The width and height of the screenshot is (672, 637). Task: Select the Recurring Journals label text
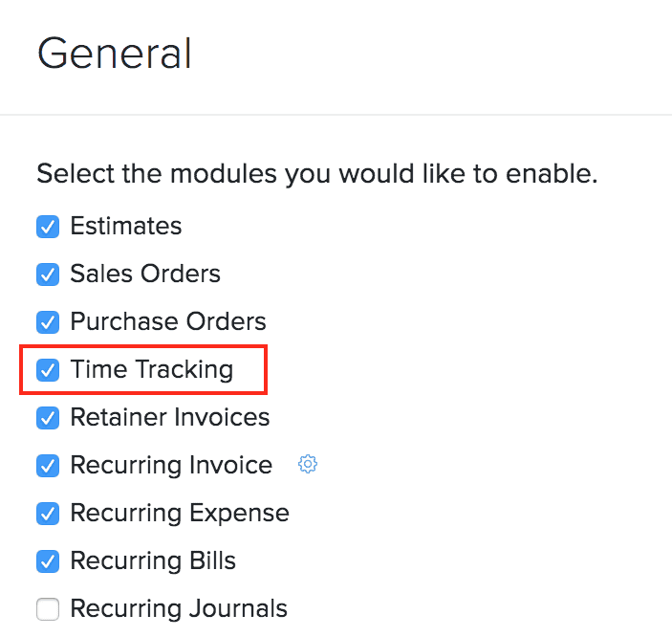179,609
